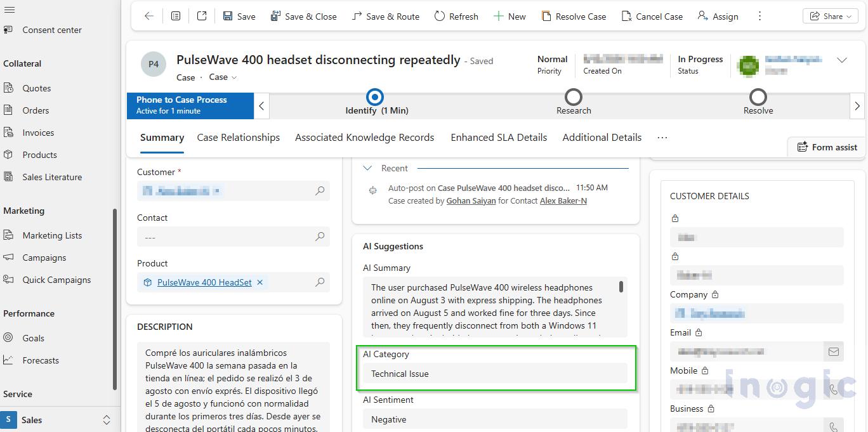Click the AI Sentiment field
The width and height of the screenshot is (868, 432).
pyautogui.click(x=495, y=419)
